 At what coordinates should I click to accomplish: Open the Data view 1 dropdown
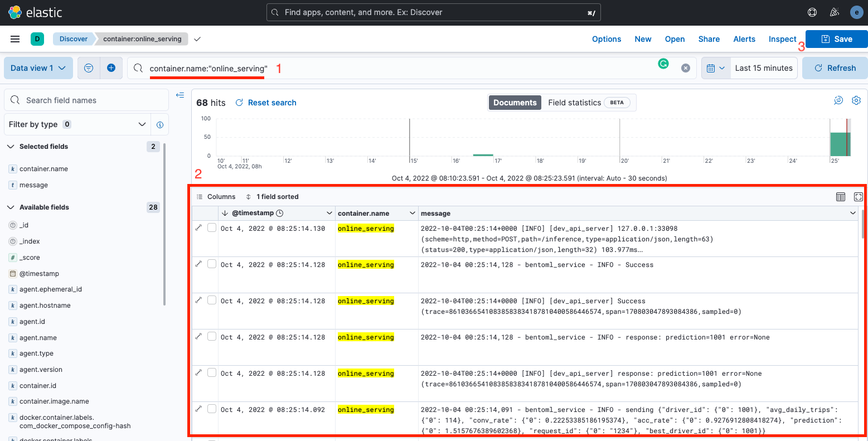38,68
